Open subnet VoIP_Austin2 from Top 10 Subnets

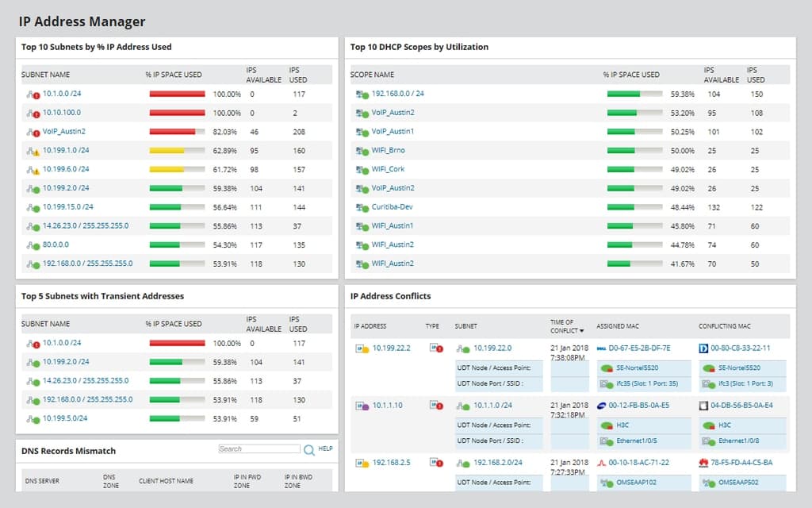click(x=65, y=131)
